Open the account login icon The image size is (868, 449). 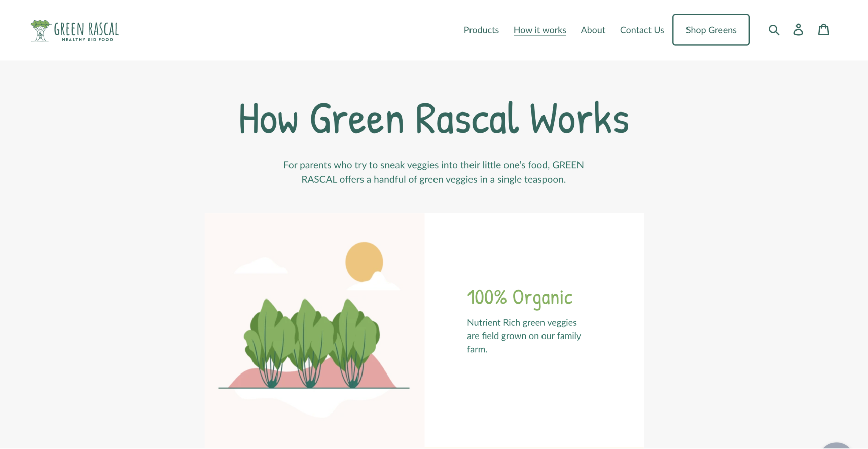click(799, 30)
